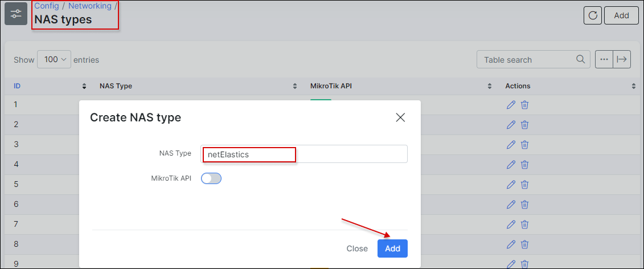Click the edit pencil icon in row 1
The image size is (644, 269).
click(x=511, y=105)
